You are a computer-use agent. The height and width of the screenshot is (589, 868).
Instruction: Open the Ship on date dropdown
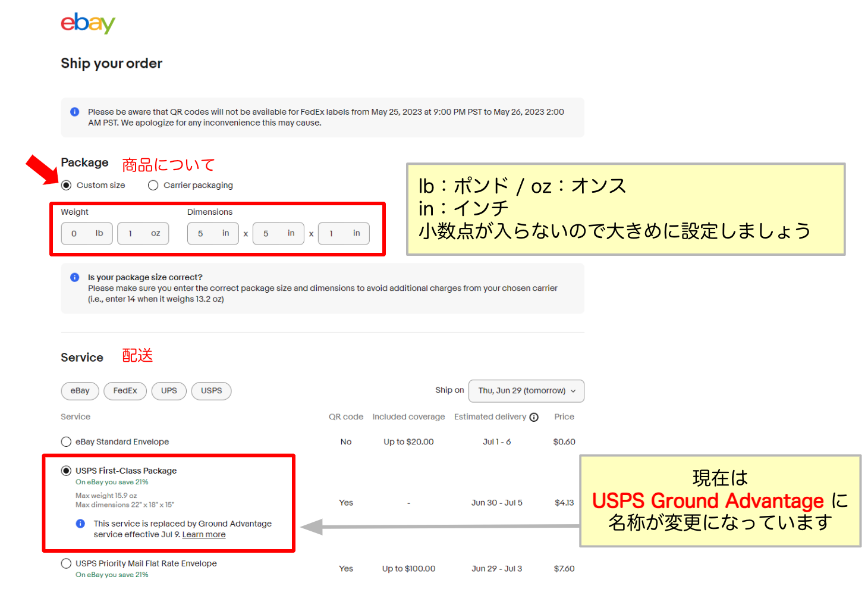tap(526, 391)
